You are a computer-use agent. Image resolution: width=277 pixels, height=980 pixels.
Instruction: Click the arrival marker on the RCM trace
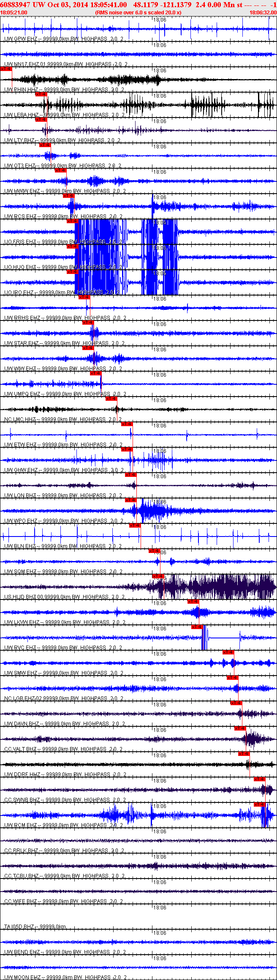(259, 804)
